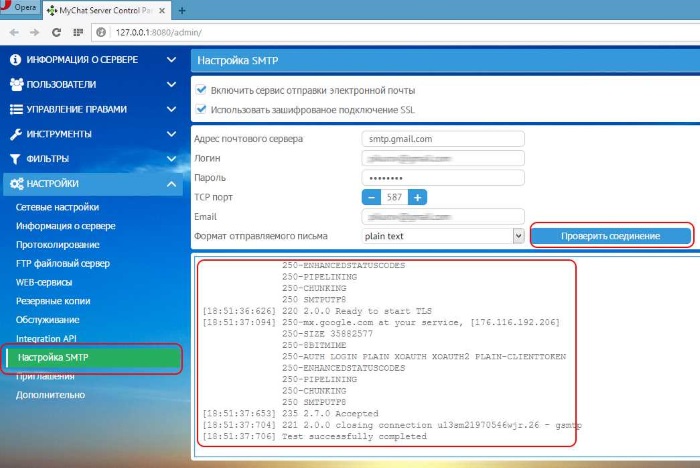Open FTP файловый сервер settings
This screenshot has height=468, width=700.
click(x=62, y=263)
